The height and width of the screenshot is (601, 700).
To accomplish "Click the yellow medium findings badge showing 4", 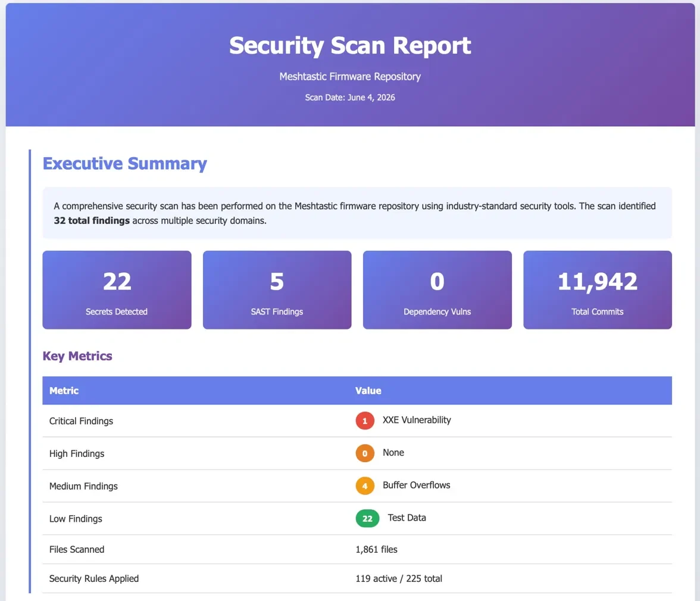I will point(365,485).
